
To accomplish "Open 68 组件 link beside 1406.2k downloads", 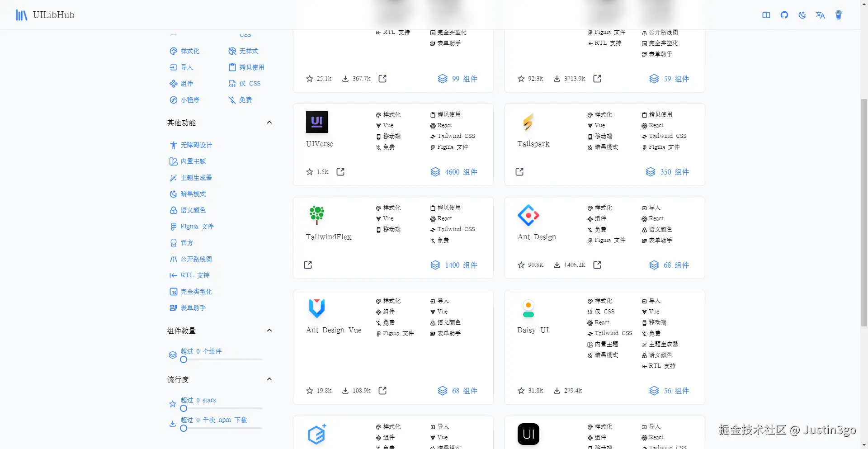I will [669, 265].
